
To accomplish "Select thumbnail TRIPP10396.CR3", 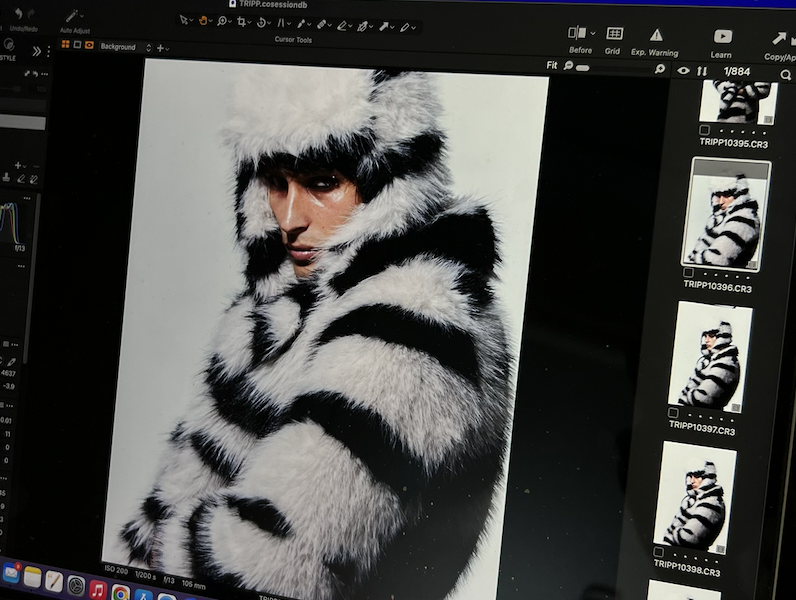I will click(x=726, y=213).
